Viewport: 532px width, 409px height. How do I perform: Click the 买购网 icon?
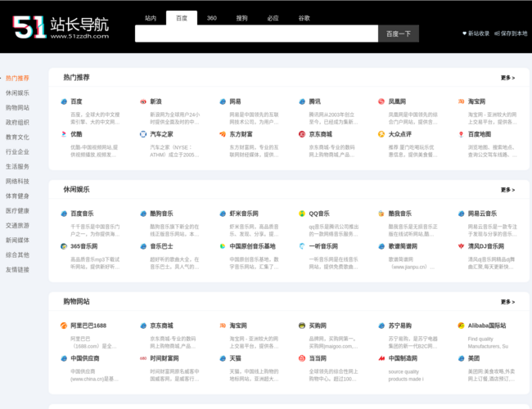tap(302, 326)
